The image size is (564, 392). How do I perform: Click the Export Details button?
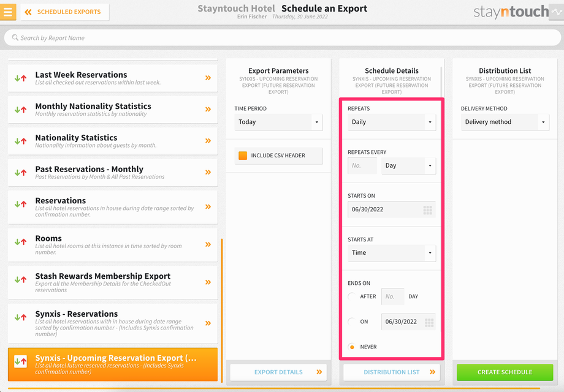[x=278, y=372]
